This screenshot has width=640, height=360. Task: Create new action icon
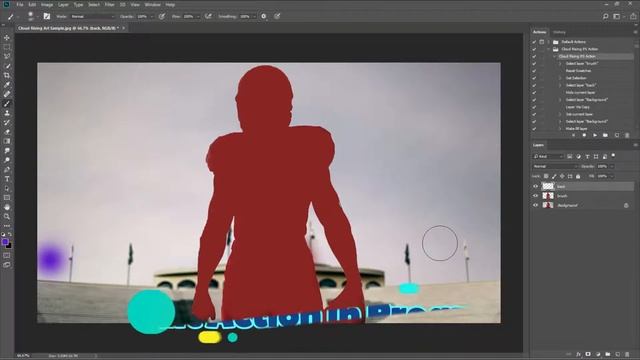click(x=616, y=135)
